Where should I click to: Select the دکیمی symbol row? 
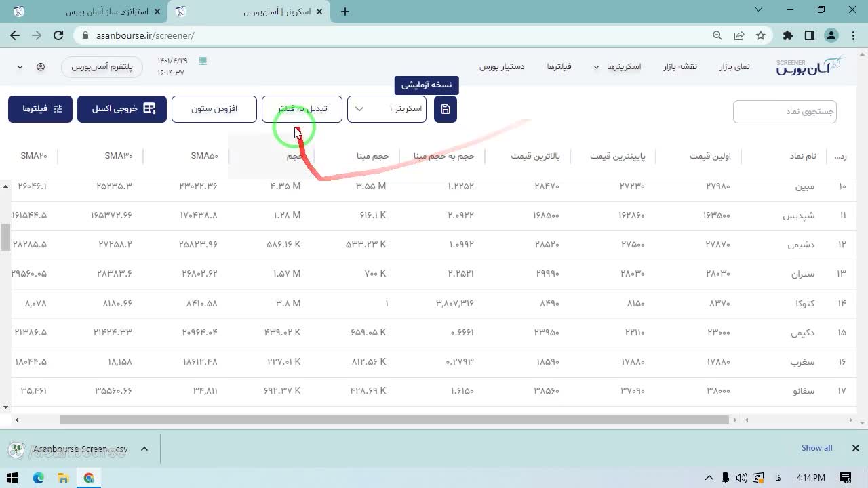coord(434,333)
